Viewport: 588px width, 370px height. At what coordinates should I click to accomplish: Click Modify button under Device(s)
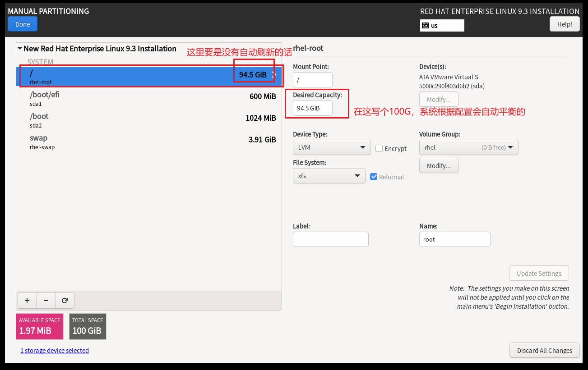tap(439, 99)
